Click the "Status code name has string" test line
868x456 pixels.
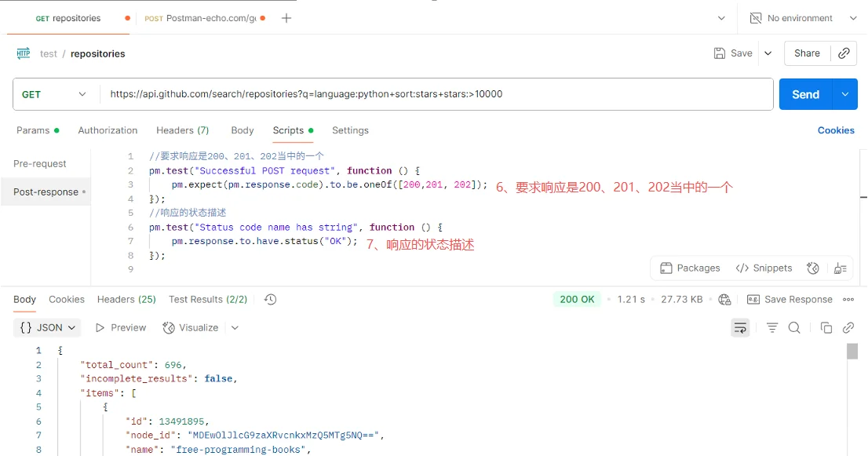[x=296, y=228]
